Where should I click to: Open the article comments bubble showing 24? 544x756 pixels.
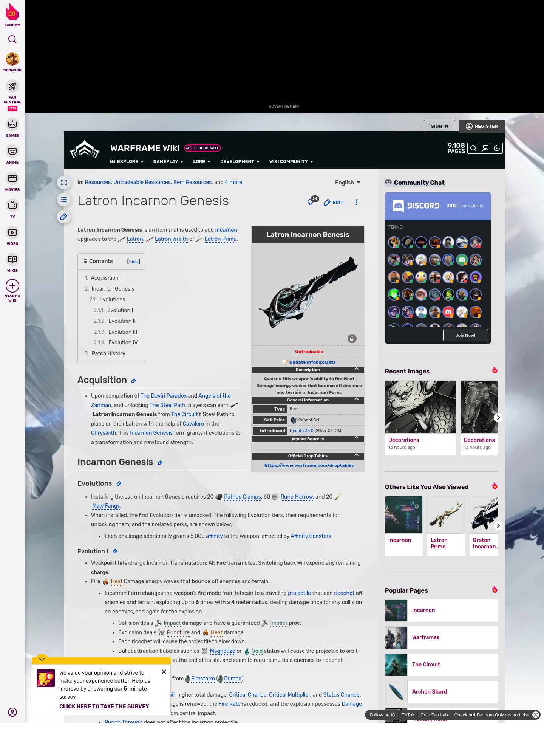pyautogui.click(x=313, y=201)
